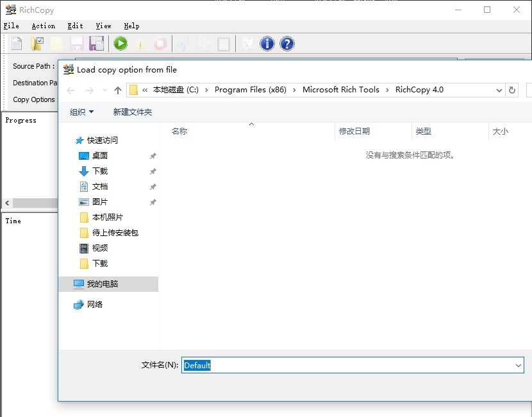The height and width of the screenshot is (417, 532).
Task: Open the recent locations dropdown arrow
Action: pos(104,90)
